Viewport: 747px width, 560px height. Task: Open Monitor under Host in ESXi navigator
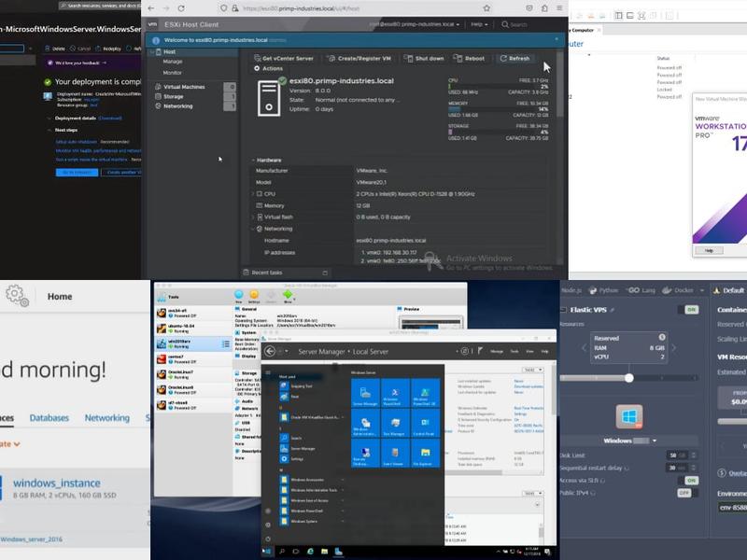pos(172,73)
